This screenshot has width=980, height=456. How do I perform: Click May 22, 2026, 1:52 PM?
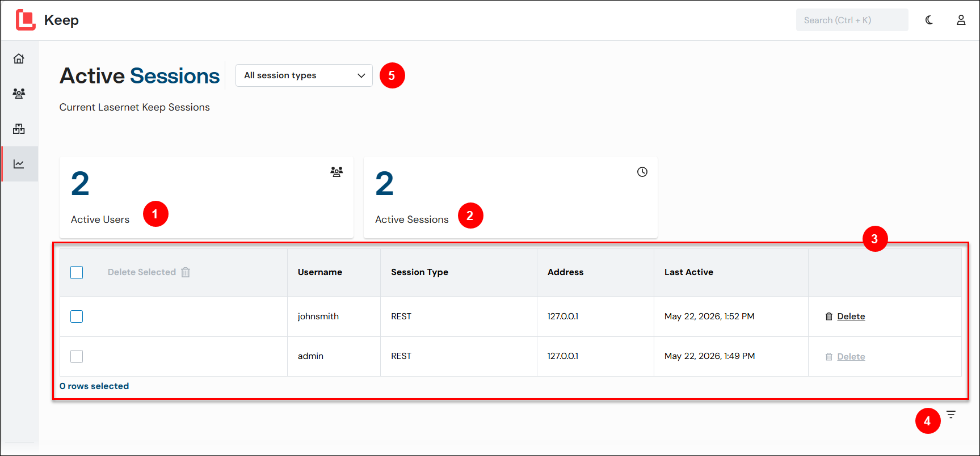pyautogui.click(x=709, y=316)
